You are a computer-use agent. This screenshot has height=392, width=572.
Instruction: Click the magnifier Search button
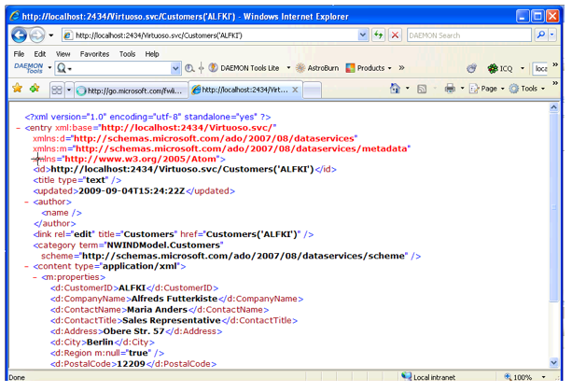pyautogui.click(x=541, y=35)
